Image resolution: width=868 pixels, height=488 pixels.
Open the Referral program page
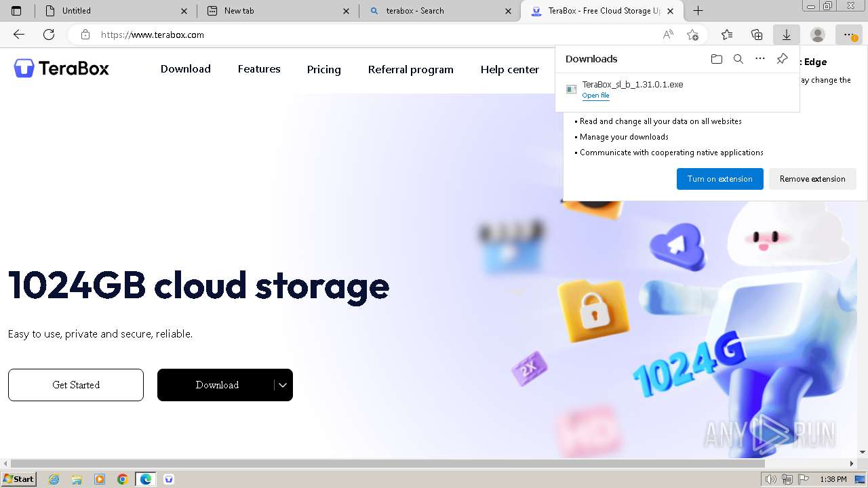point(411,69)
